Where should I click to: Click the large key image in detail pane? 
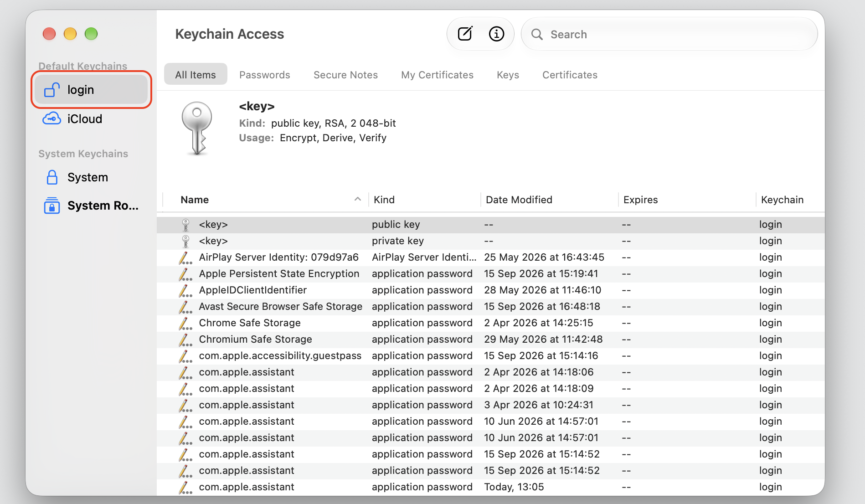pyautogui.click(x=197, y=128)
